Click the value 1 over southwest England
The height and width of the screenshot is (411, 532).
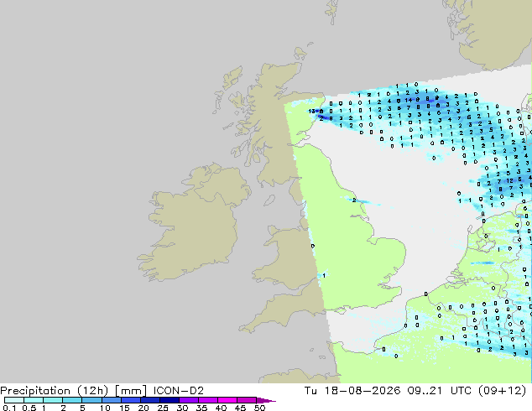(324, 275)
